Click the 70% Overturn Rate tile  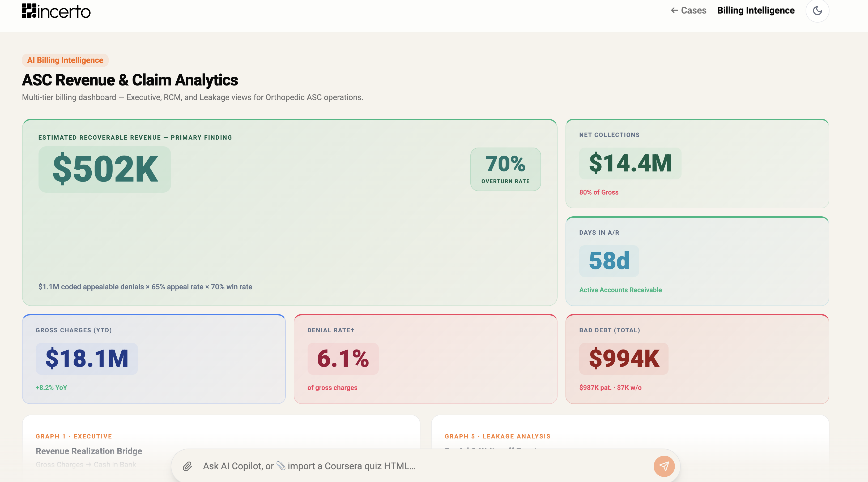coord(505,169)
